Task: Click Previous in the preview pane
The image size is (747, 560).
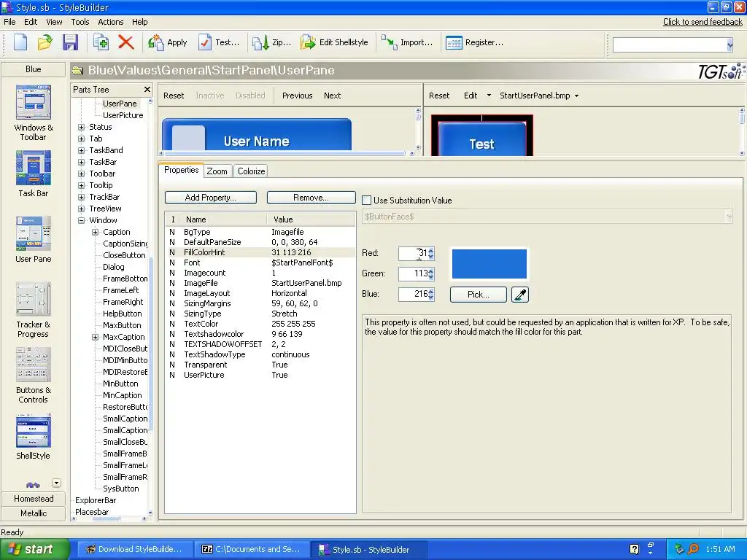Action: coord(298,96)
